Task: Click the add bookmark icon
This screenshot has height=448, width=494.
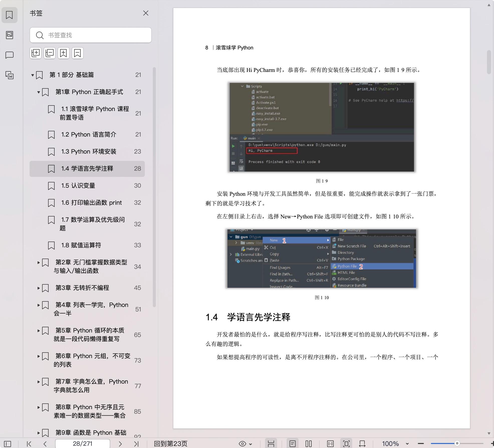Action: tap(64, 53)
